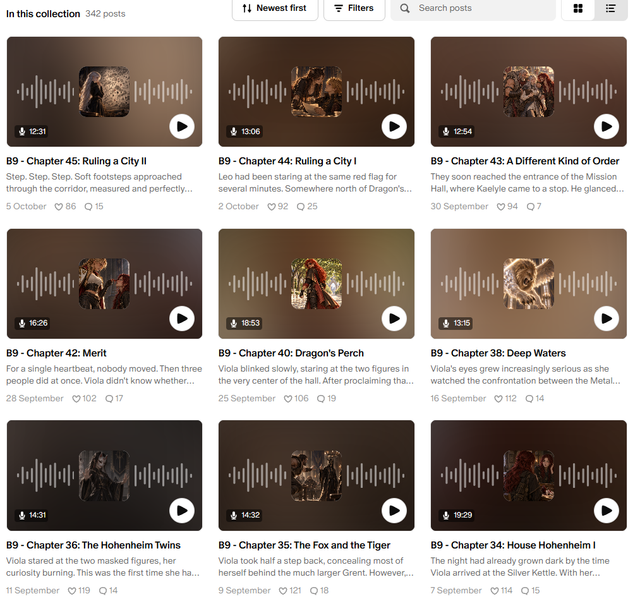
Task: Play Chapter 40: Dragon's Perch audio
Action: [394, 318]
